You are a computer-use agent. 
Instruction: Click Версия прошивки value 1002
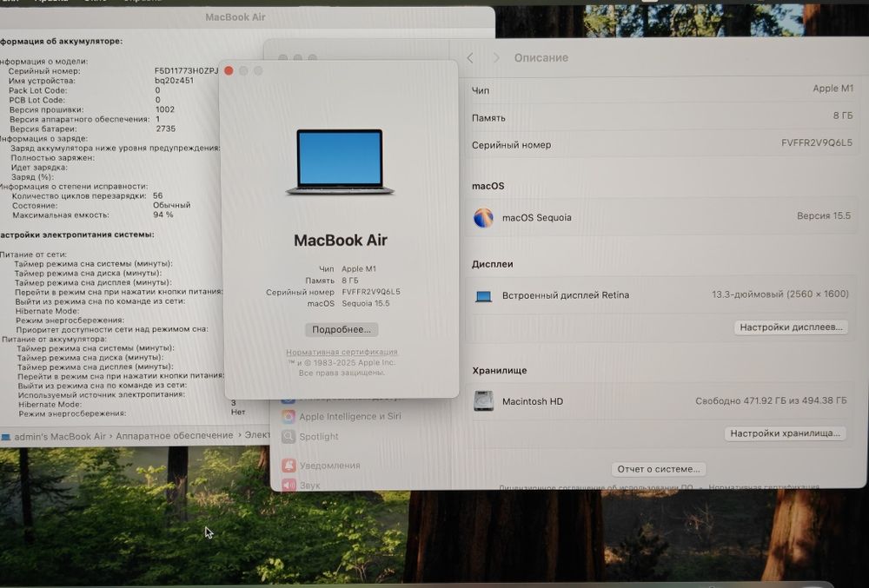(165, 109)
